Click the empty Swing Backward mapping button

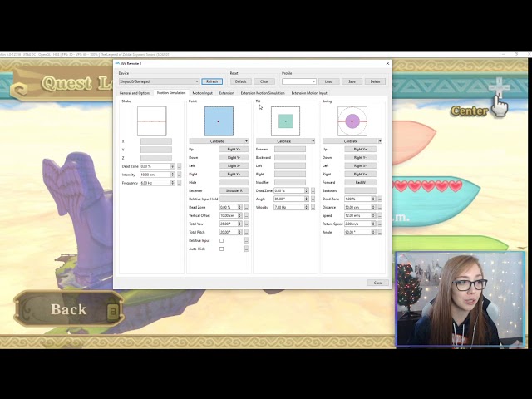click(360, 190)
